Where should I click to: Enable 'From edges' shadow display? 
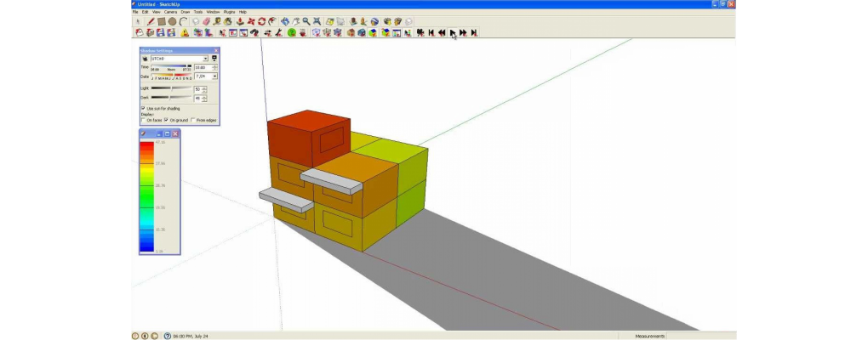[192, 120]
